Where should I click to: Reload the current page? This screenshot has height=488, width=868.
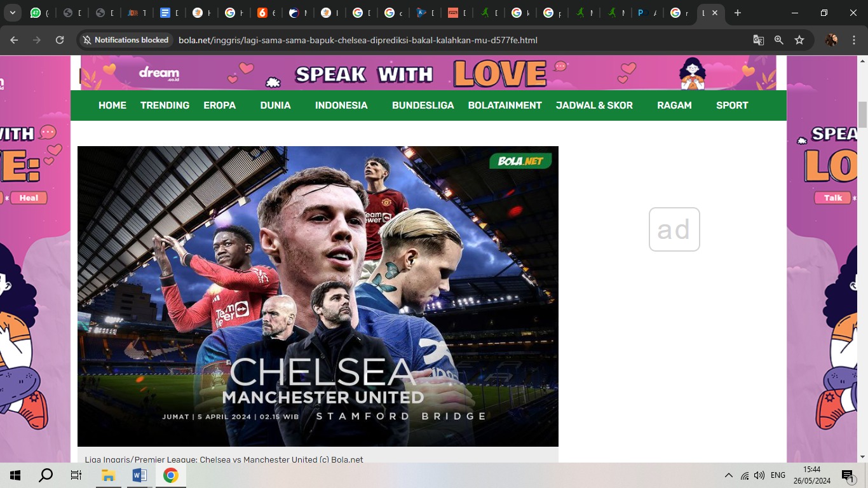coord(60,40)
